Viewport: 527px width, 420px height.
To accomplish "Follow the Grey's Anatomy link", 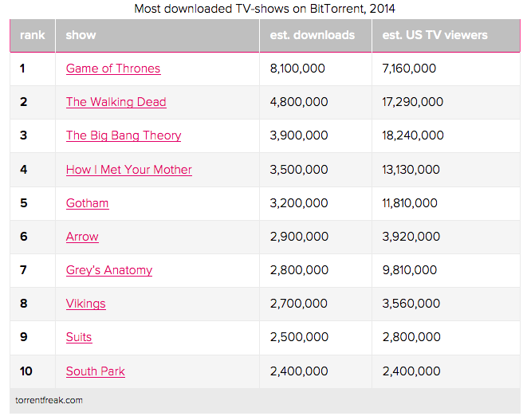I will pyautogui.click(x=109, y=270).
